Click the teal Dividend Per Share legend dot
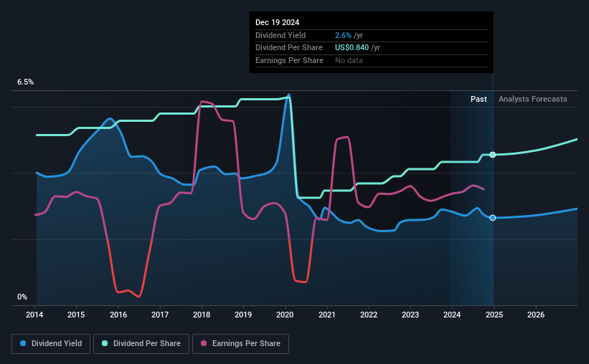 pos(105,343)
